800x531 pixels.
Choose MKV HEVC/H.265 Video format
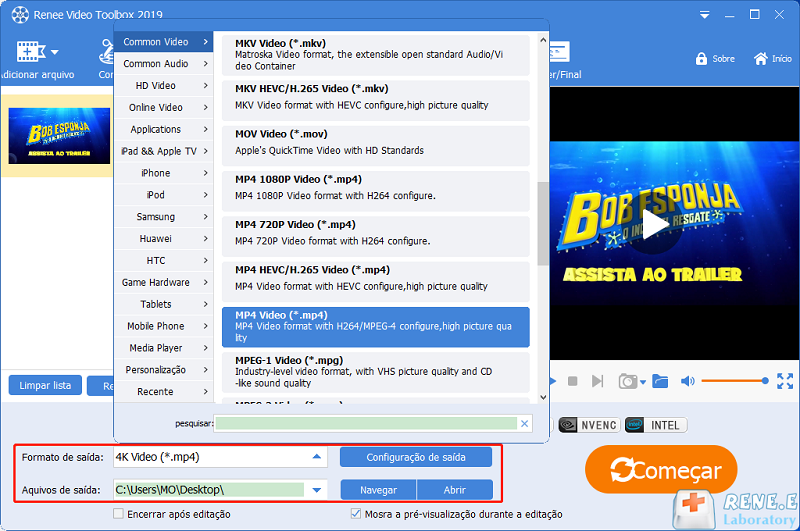click(x=376, y=100)
